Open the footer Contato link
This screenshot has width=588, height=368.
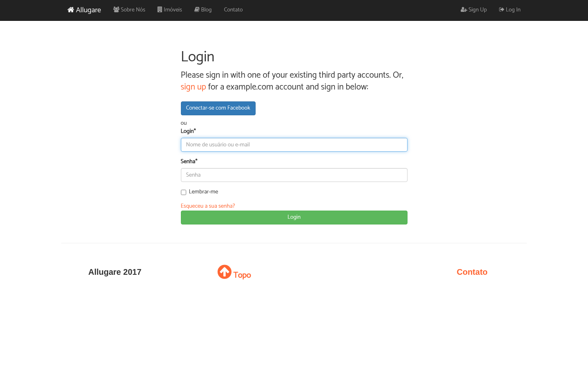tap(472, 272)
